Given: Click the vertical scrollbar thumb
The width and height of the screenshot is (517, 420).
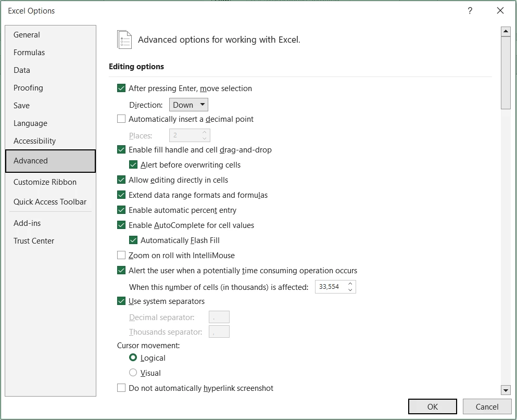Looking at the screenshot, I should click(506, 72).
